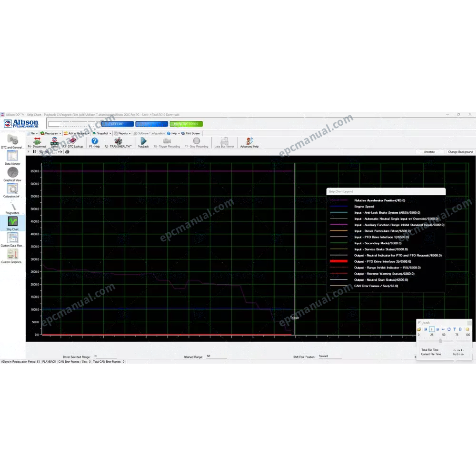Click the Strip Chart Legend title bar
This screenshot has width=476, height=476.
click(x=386, y=191)
